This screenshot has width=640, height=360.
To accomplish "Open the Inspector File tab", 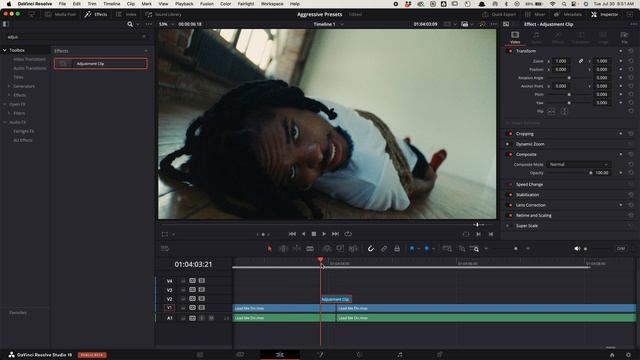I will [624, 37].
